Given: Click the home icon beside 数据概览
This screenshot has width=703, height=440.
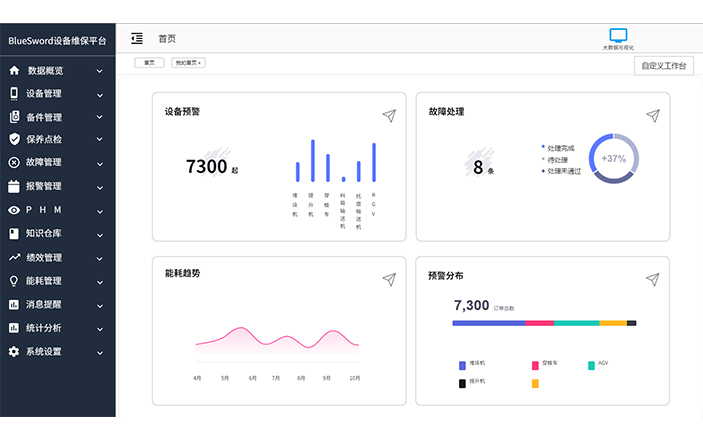Looking at the screenshot, I should pos(14,71).
